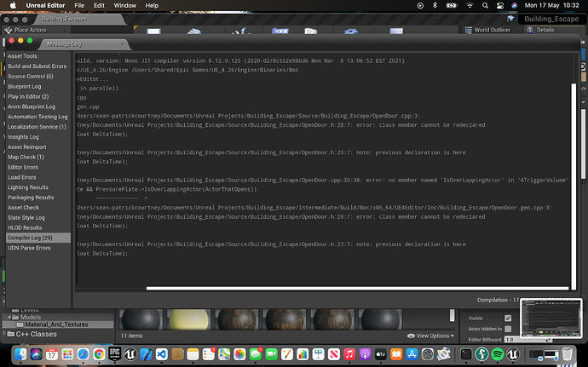Open Music app in dock
Image resolution: width=588 pixels, height=367 pixels.
[349, 354]
